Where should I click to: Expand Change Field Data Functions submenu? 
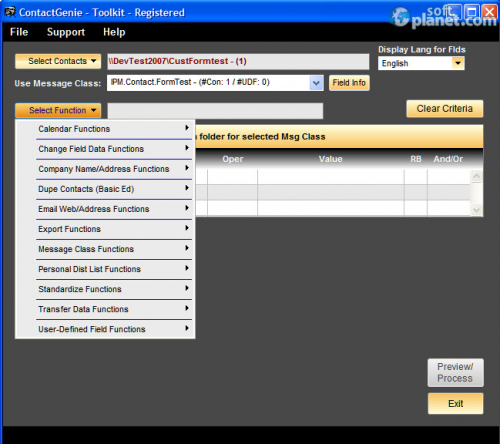(105, 149)
